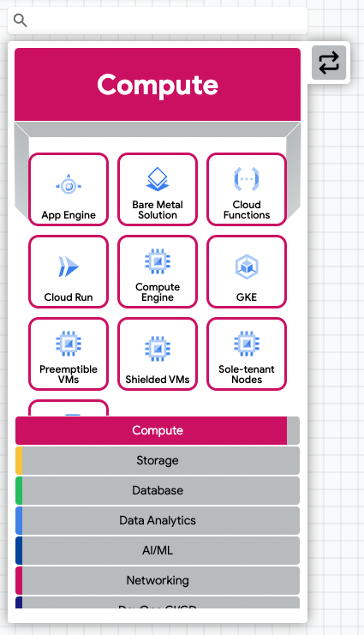This screenshot has width=364, height=635.
Task: Pick the Bare Metal Solution shape
Action: [x=158, y=189]
